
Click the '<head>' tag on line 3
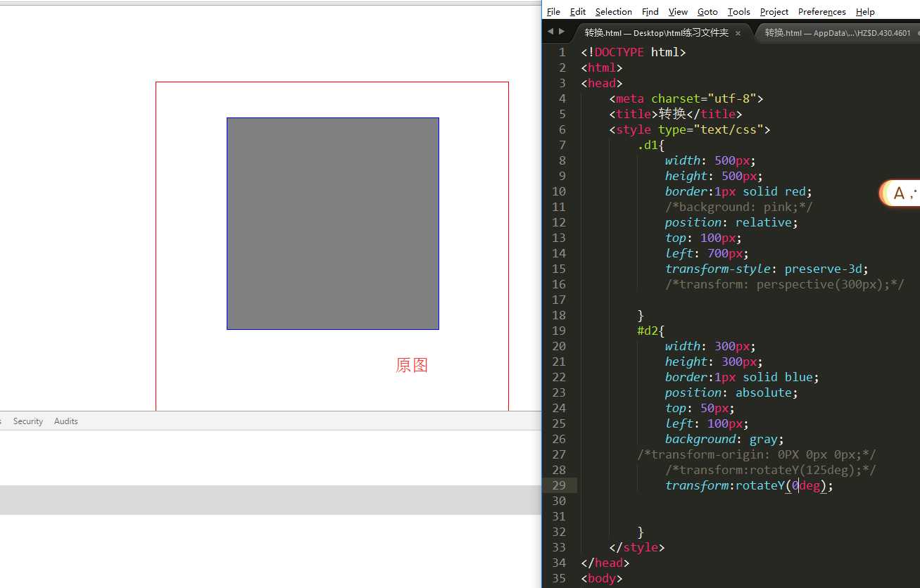click(x=602, y=83)
